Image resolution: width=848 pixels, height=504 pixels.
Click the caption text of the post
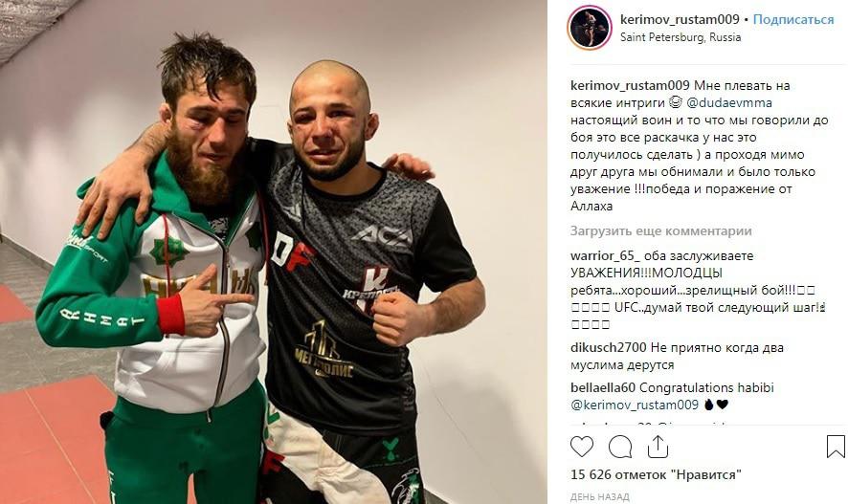click(700, 146)
